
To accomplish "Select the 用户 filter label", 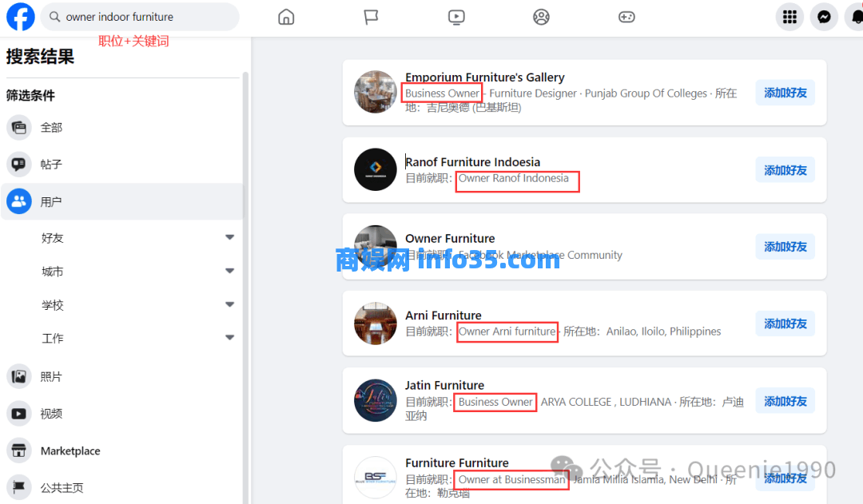I will click(51, 202).
